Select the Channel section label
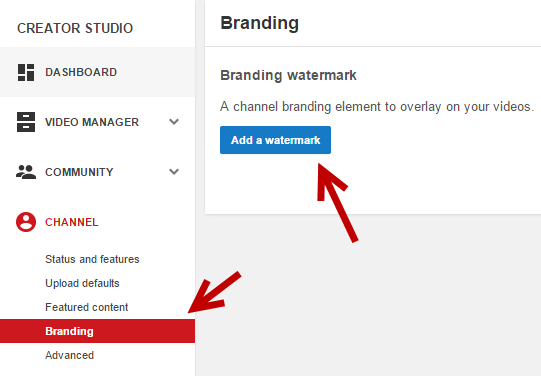The height and width of the screenshot is (376, 541). click(x=72, y=222)
